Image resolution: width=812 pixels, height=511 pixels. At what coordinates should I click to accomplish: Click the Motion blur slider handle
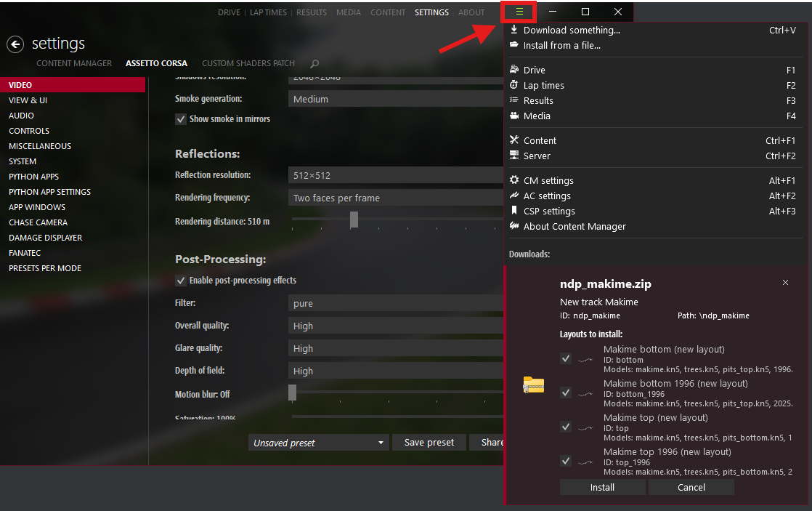pyautogui.click(x=293, y=393)
